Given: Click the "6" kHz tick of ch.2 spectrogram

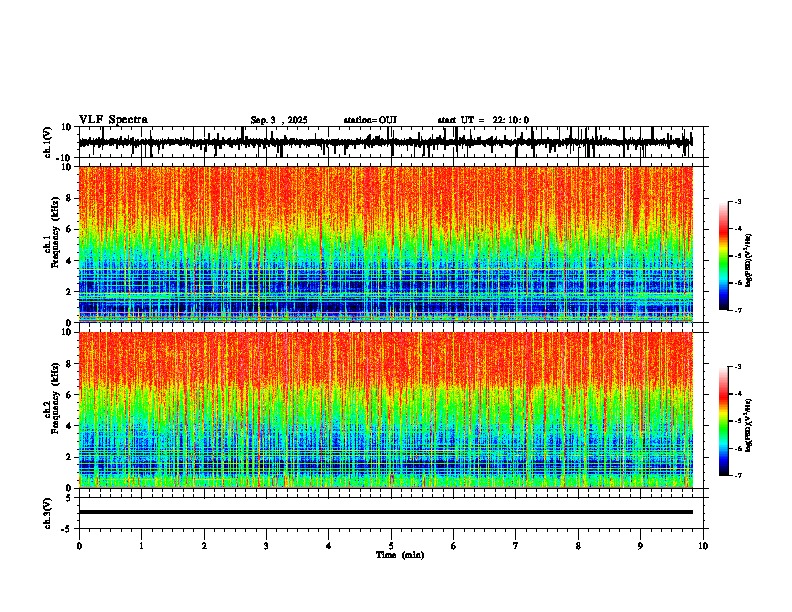Looking at the screenshot, I should coord(69,395).
